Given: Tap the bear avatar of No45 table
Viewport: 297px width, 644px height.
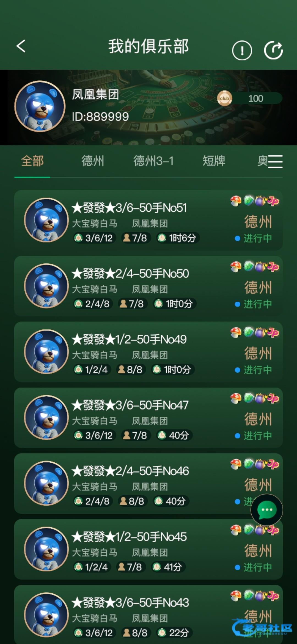Looking at the screenshot, I should pyautogui.click(x=46, y=549).
